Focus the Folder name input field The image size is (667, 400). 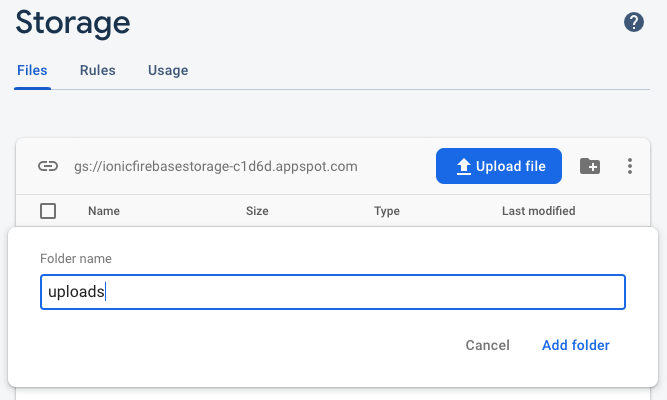click(x=332, y=292)
